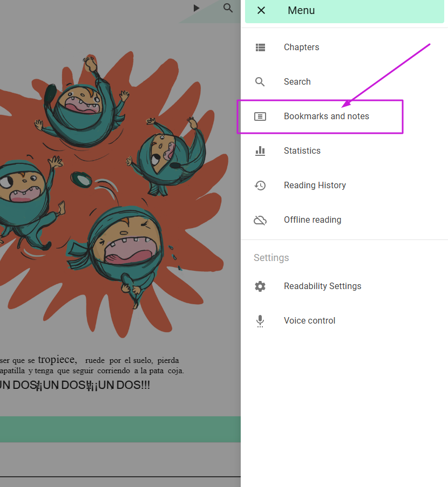448x487 pixels.
Task: Click the Offline reading cloud icon
Action: click(260, 220)
